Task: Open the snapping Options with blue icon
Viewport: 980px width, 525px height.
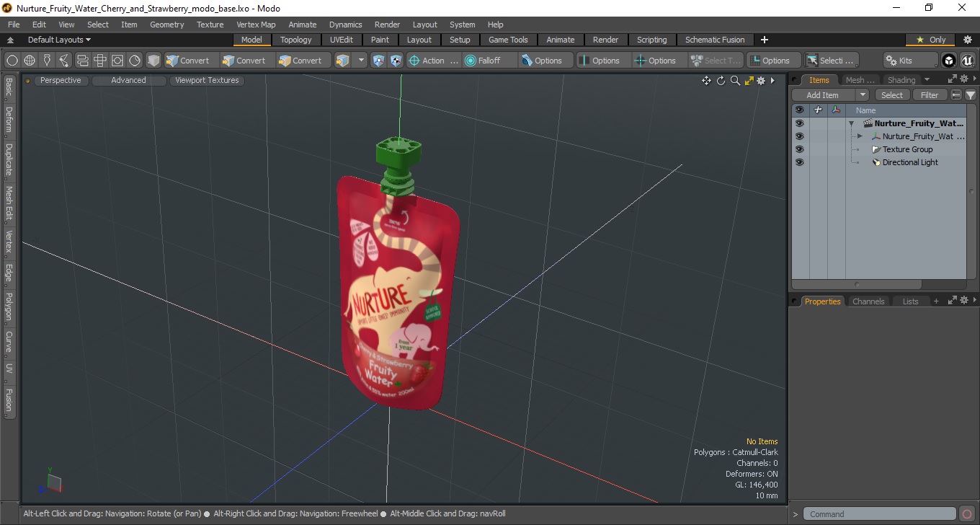Action: point(546,61)
